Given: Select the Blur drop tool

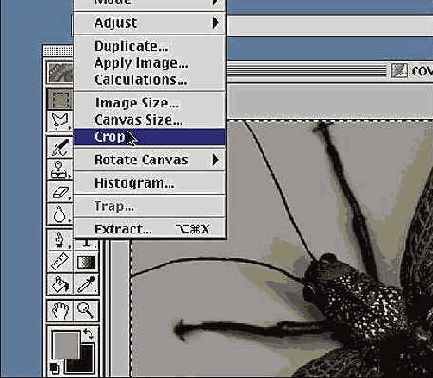Looking at the screenshot, I should pyautogui.click(x=61, y=214).
